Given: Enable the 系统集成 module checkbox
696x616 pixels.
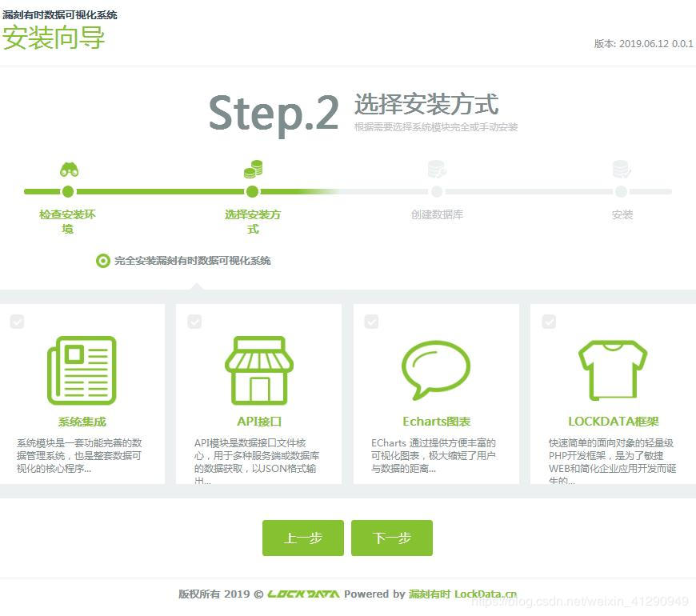Looking at the screenshot, I should coord(18,321).
